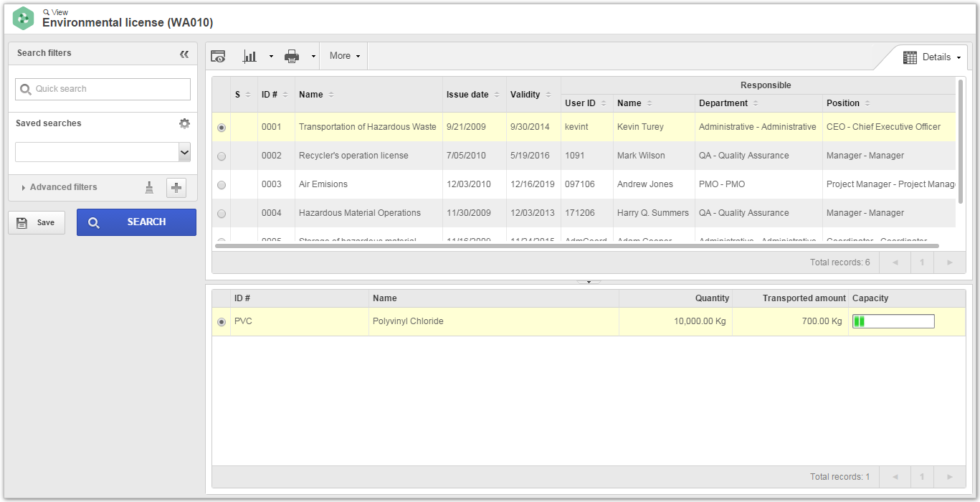
Task: Toggle the panel splitter collapse arrow
Action: point(589,282)
